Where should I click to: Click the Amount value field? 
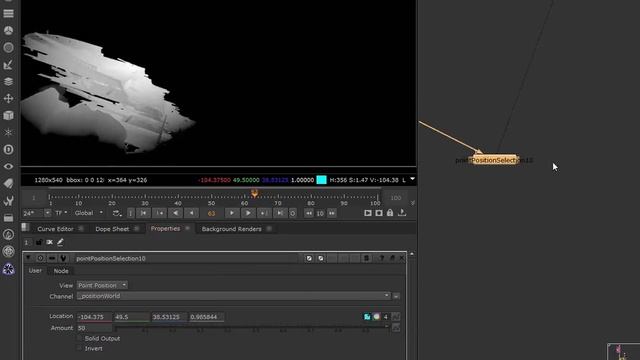94,328
